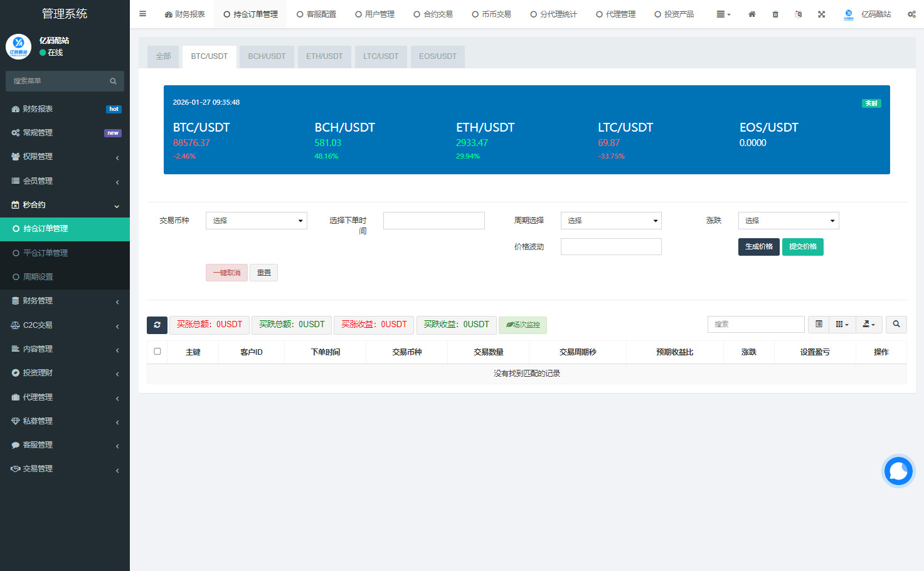Open the 涨跌 select dropdown
This screenshot has width=924, height=571.
click(788, 221)
